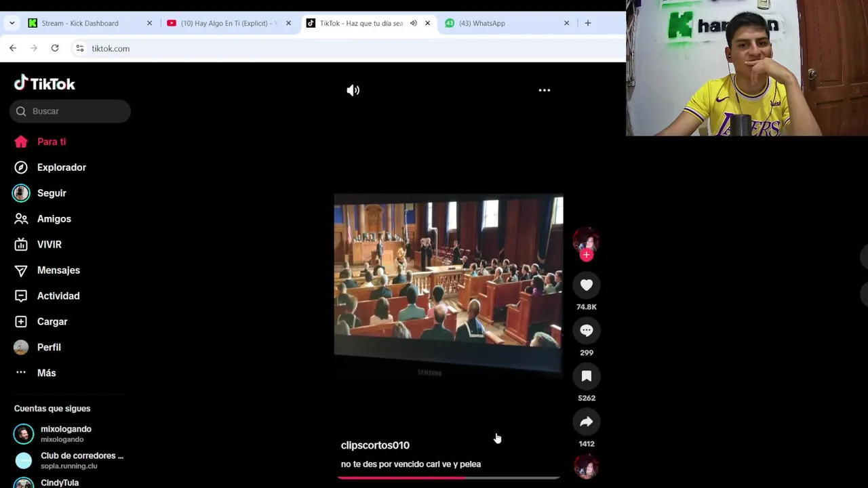868x488 pixels.
Task: Open the video's 299 comments
Action: 587,331
